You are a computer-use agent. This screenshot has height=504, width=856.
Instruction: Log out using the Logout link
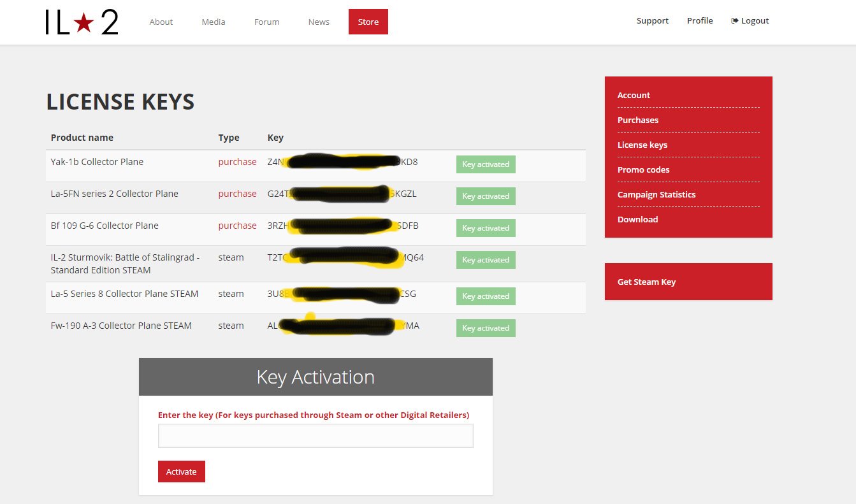(750, 20)
